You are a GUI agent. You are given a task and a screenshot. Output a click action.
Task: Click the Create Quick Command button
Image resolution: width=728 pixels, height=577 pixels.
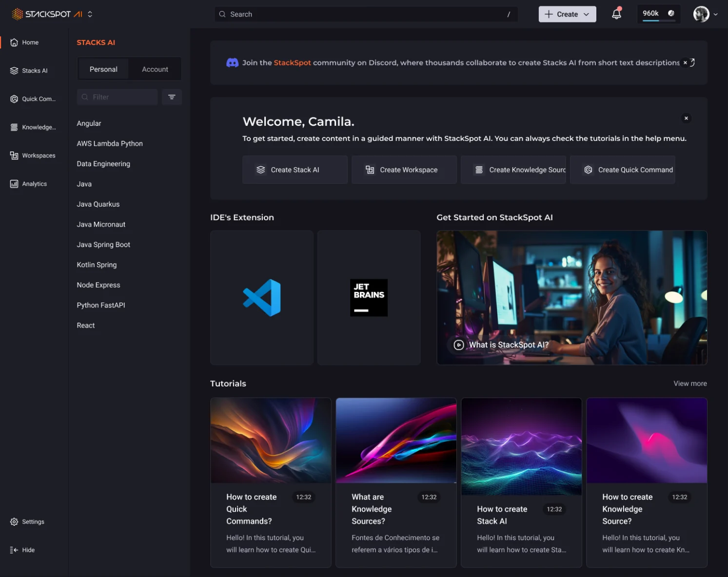[623, 170]
